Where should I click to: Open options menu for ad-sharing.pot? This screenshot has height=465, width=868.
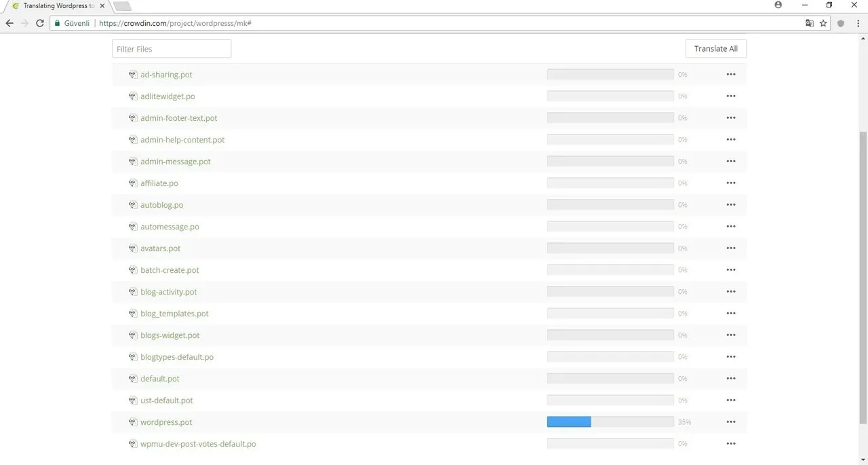point(730,75)
